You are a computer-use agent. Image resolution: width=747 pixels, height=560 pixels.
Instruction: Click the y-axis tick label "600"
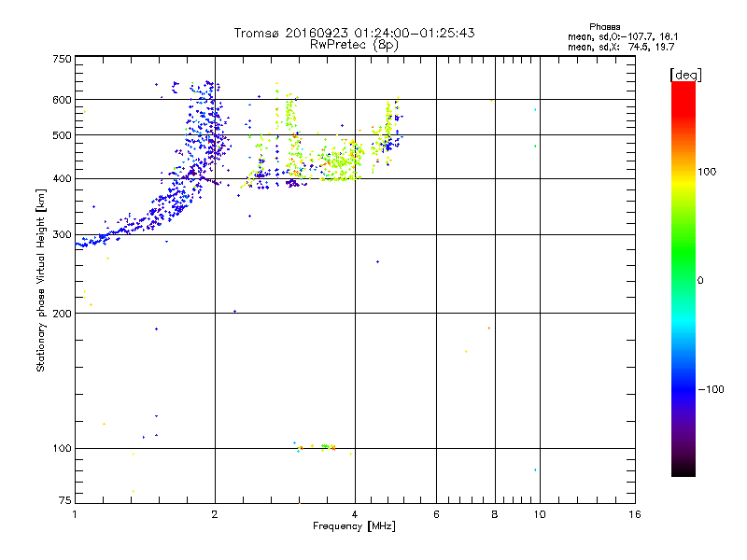coord(63,100)
